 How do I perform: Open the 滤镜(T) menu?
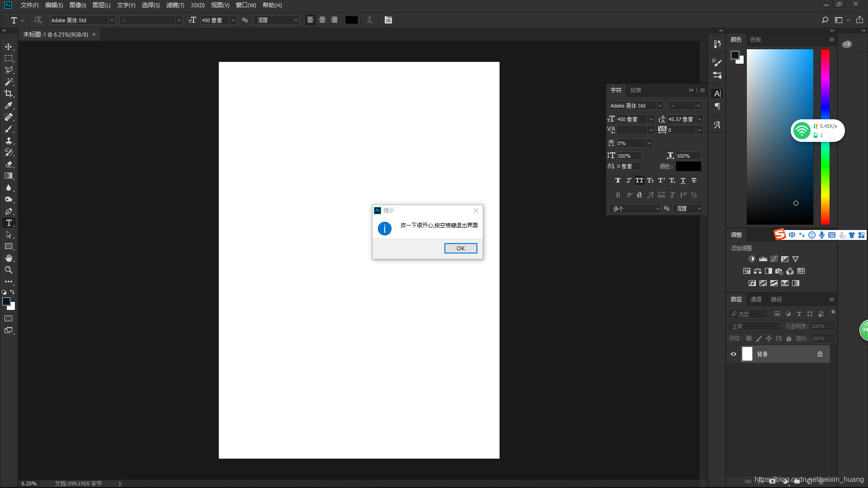175,5
